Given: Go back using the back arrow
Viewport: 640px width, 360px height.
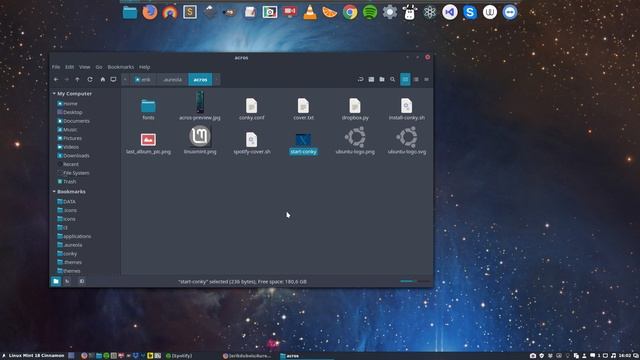Looking at the screenshot, I should tap(56, 80).
